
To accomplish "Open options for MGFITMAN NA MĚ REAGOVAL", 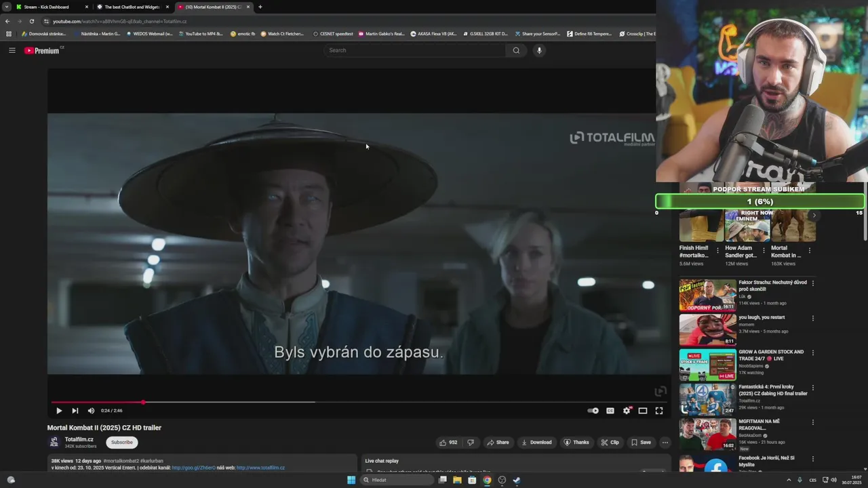I will [812, 423].
